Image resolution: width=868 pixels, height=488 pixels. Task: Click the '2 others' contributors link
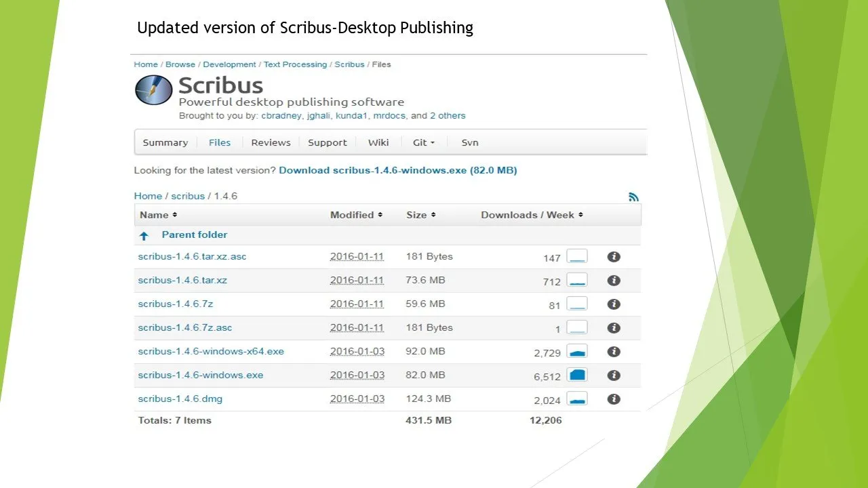pyautogui.click(x=448, y=116)
